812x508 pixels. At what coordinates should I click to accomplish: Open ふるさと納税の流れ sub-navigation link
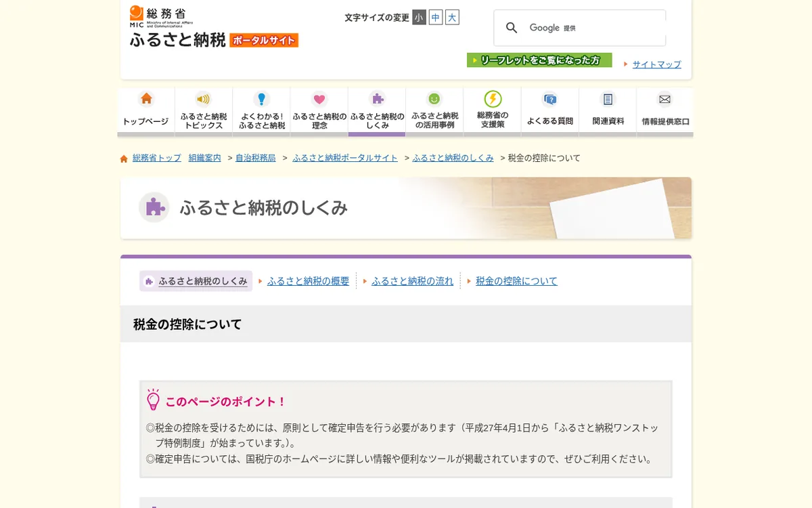pos(413,281)
